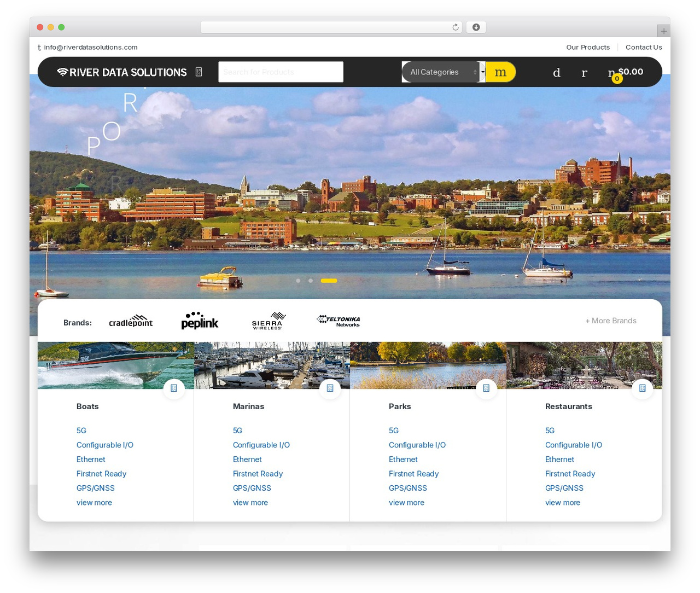Click the info@riverdatasolutions.com email link

point(91,48)
